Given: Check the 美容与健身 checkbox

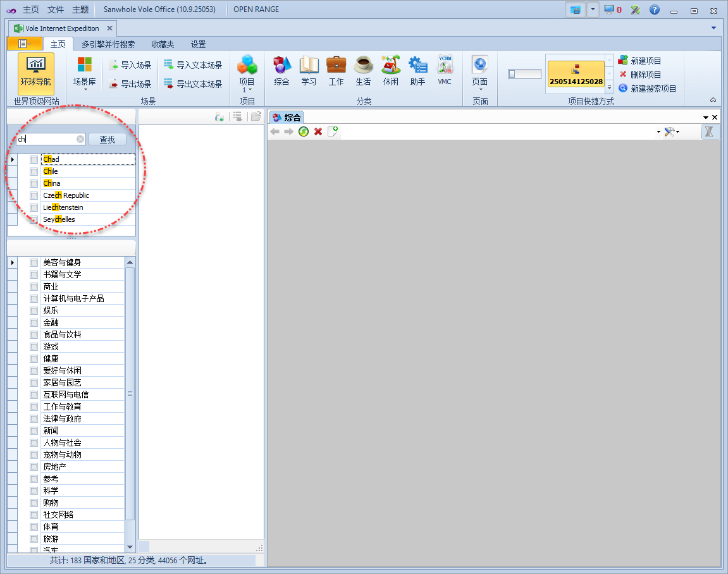Looking at the screenshot, I should 34,262.
